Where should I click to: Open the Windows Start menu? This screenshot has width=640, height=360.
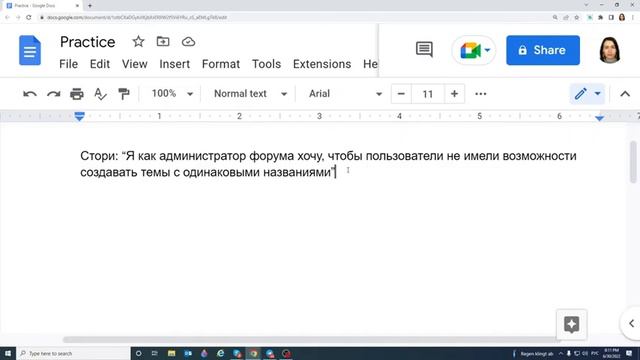coord(8,353)
